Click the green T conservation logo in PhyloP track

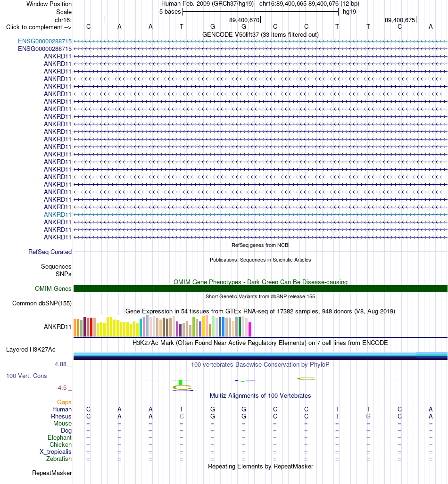point(181,383)
